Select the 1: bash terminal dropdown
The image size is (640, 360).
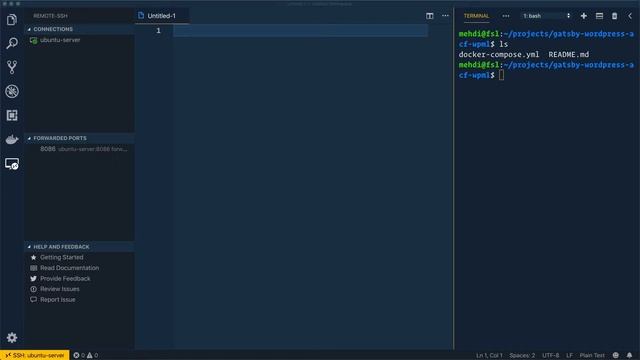click(546, 16)
